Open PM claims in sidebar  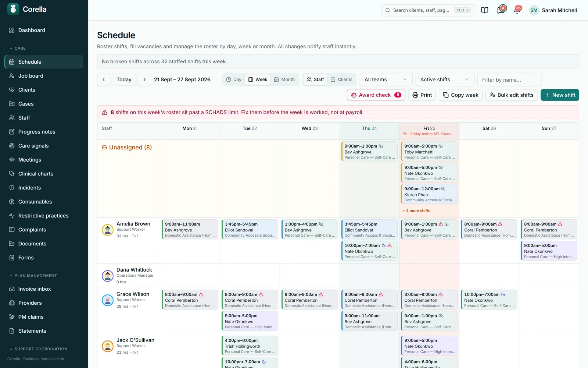pos(44,317)
